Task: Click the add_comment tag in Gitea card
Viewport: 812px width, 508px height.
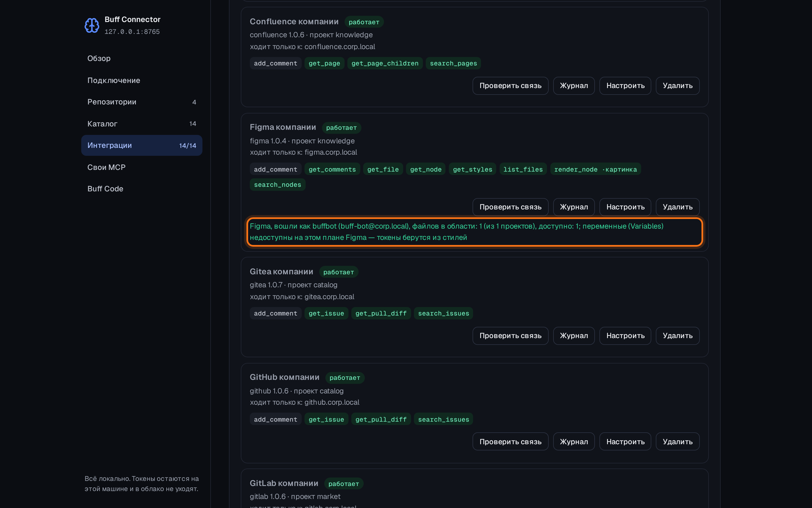Action: pos(275,313)
